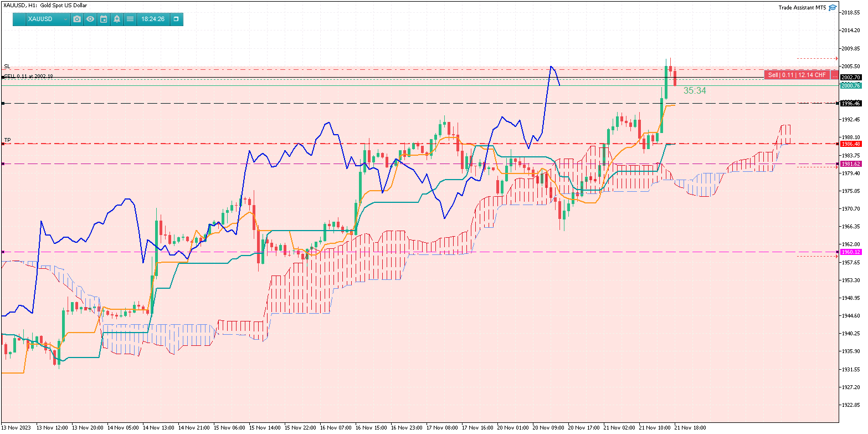Select the magenta 1981.62 price label

pyautogui.click(x=850, y=164)
